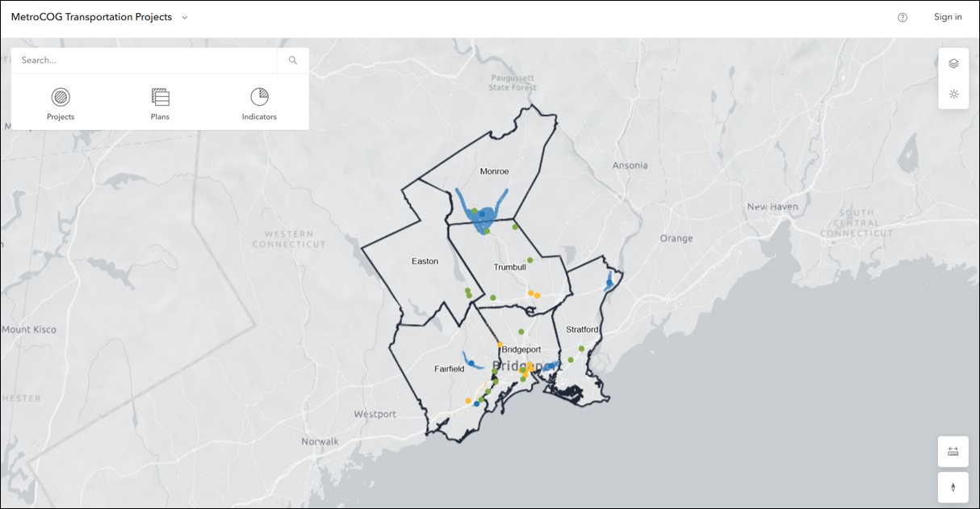This screenshot has height=509, width=980.
Task: Open the sun basemap/daylight tool
Action: tap(953, 95)
